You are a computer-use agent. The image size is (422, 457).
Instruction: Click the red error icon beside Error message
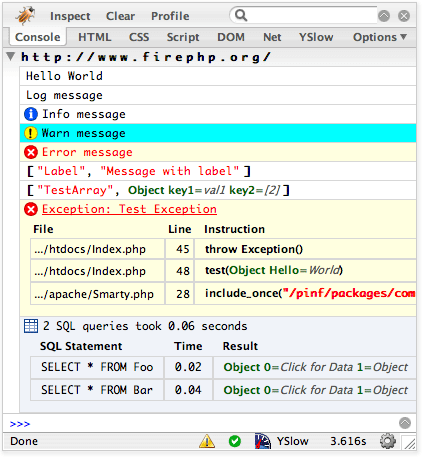pos(31,153)
